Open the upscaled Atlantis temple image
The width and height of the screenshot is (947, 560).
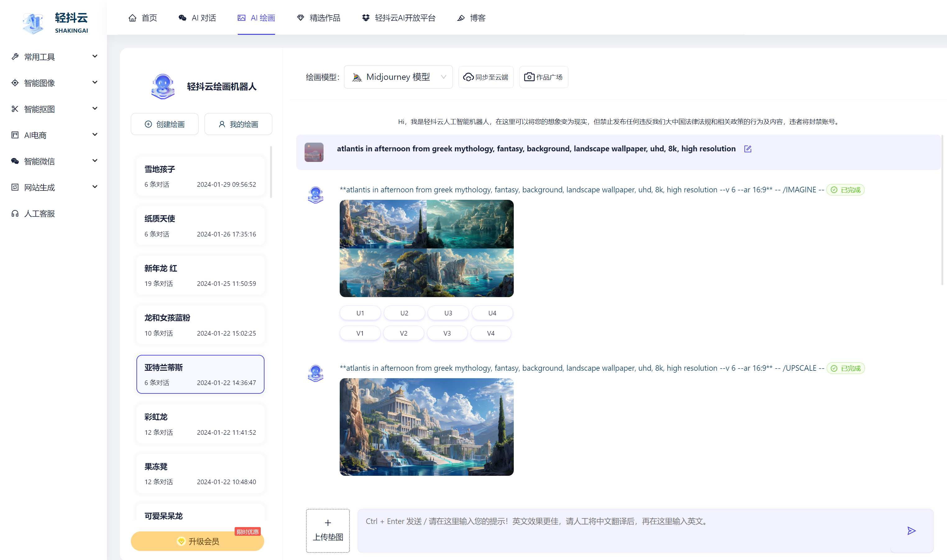point(426,427)
